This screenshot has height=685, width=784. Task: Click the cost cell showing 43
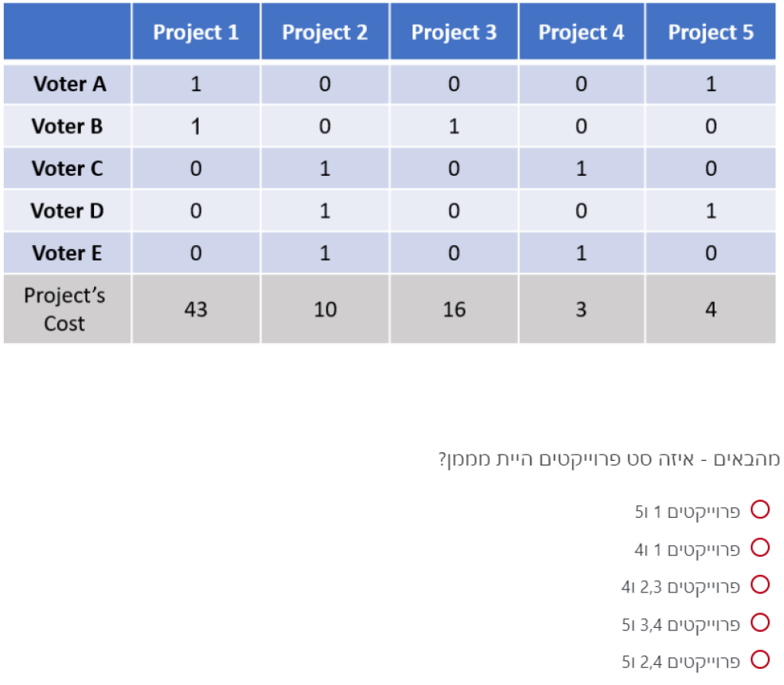(196, 309)
